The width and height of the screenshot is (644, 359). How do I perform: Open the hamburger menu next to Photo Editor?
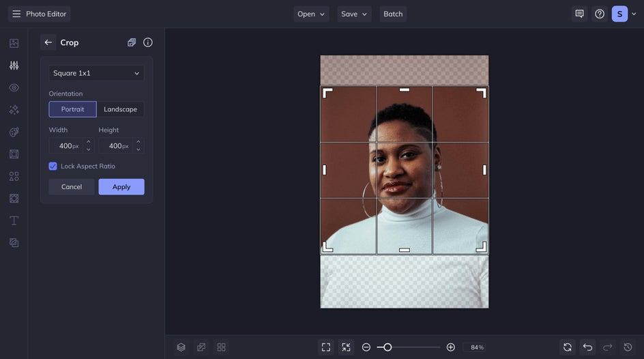(16, 14)
